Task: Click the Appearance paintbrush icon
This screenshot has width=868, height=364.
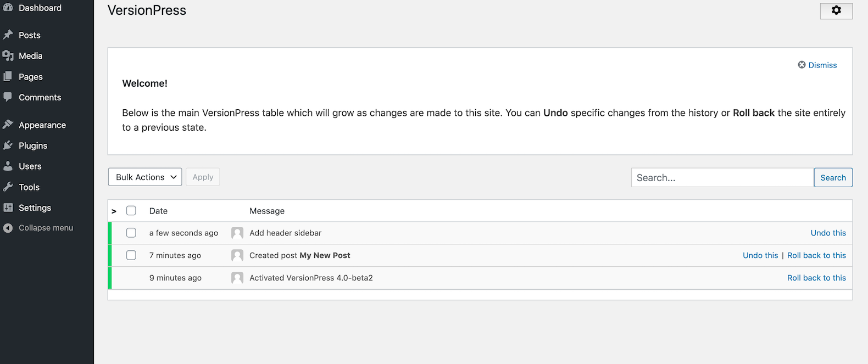Action: tap(8, 125)
